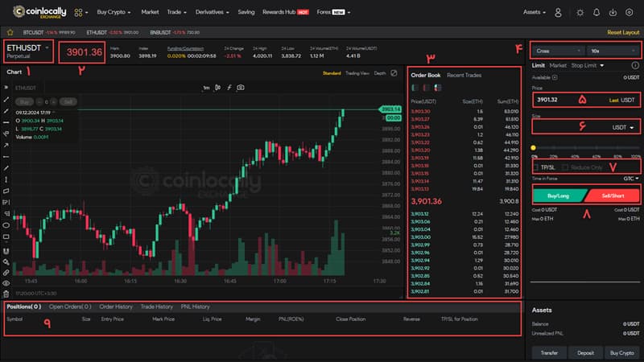Click the Buy Crypto button in Assets panel

[x=621, y=353]
